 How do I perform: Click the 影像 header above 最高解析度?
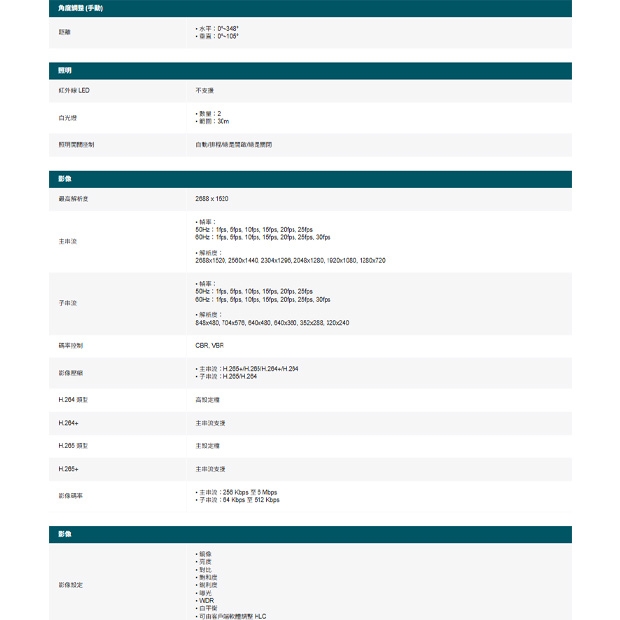point(65,179)
